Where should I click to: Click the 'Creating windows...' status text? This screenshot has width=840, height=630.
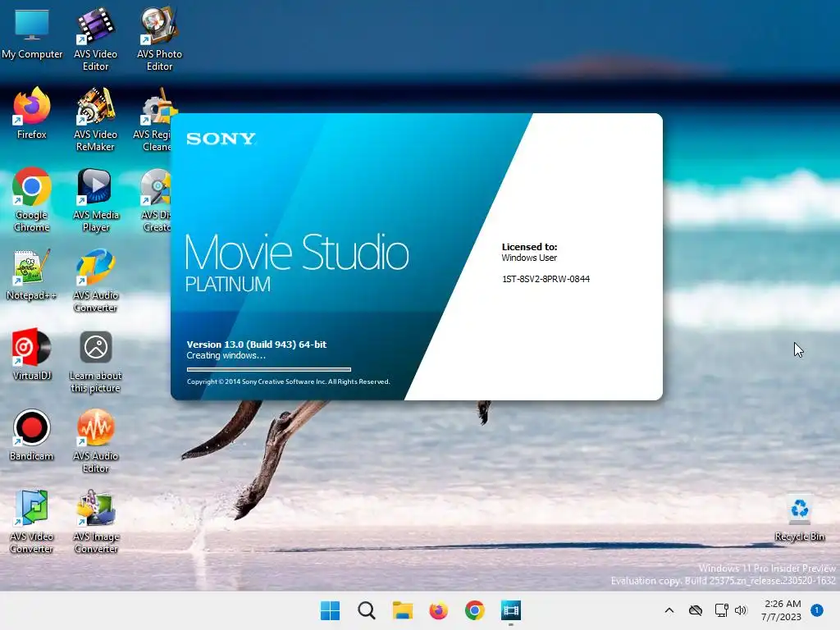[226, 356]
